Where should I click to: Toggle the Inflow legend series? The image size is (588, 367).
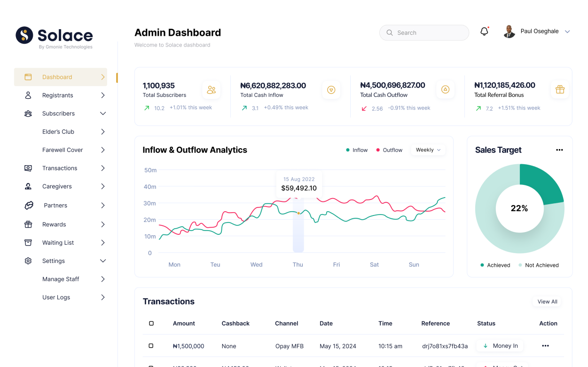click(x=357, y=150)
